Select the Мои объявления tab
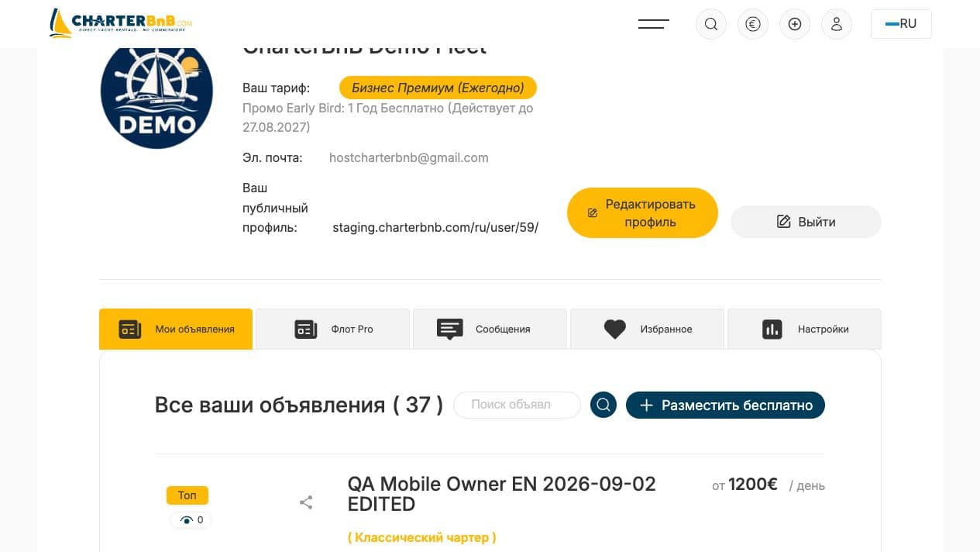The height and width of the screenshot is (552, 980). click(176, 329)
